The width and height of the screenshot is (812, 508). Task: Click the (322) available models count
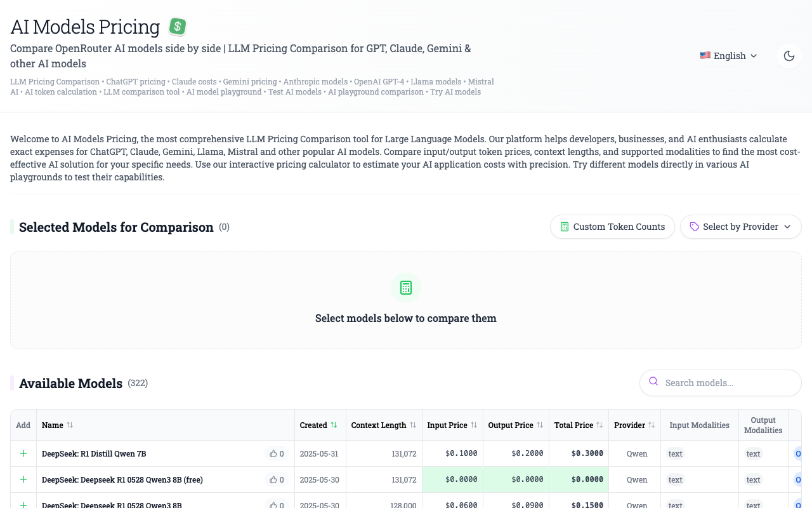click(138, 384)
